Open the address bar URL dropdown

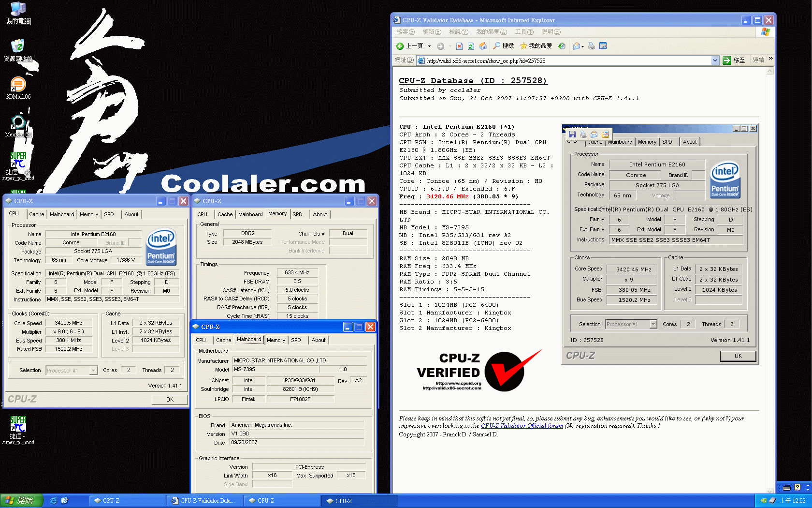click(715, 60)
